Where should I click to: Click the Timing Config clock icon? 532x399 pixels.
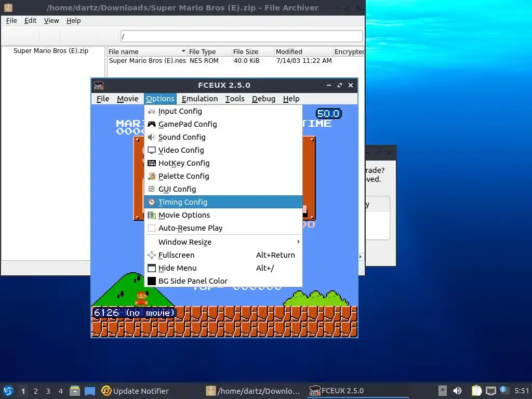pyautogui.click(x=152, y=202)
